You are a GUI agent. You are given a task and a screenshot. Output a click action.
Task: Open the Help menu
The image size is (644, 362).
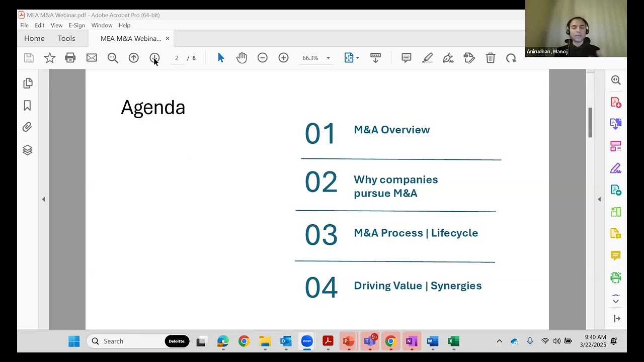pyautogui.click(x=124, y=25)
